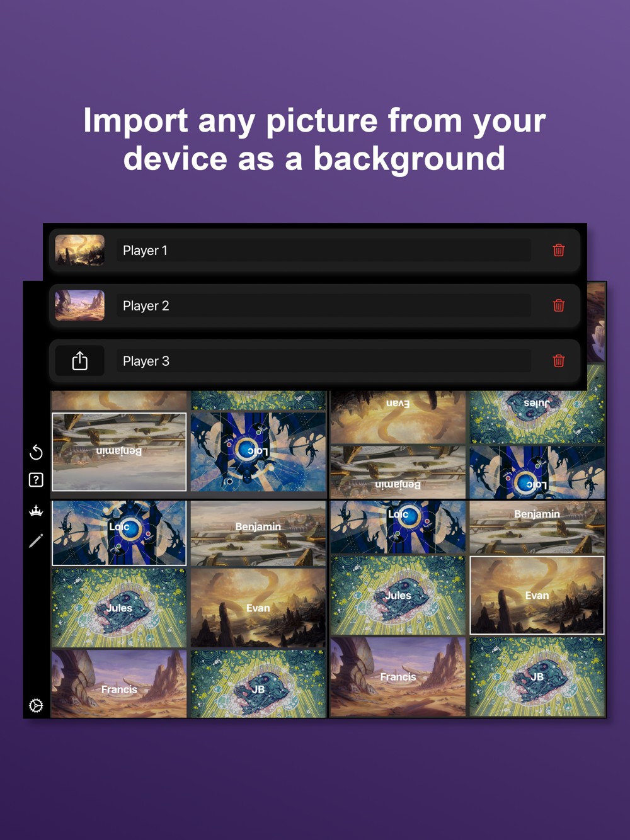Select the Benjamin panel in the left layout
630x840 pixels.
(x=258, y=533)
